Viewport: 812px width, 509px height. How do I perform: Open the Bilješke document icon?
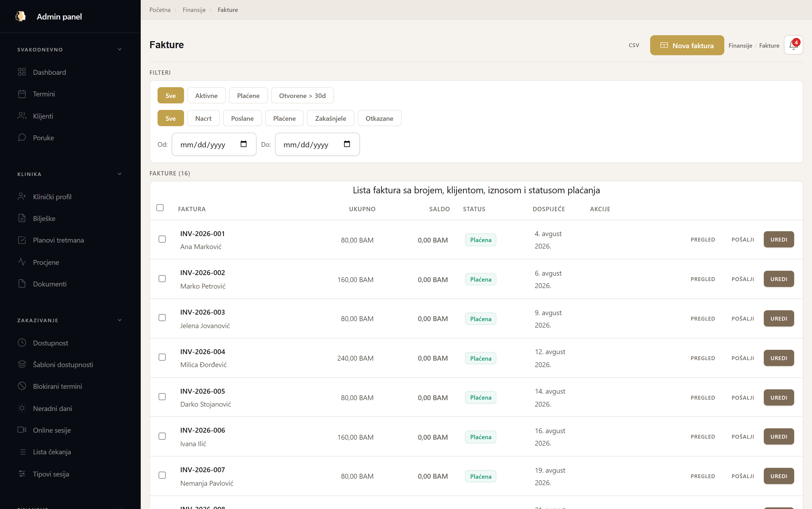[x=22, y=218]
